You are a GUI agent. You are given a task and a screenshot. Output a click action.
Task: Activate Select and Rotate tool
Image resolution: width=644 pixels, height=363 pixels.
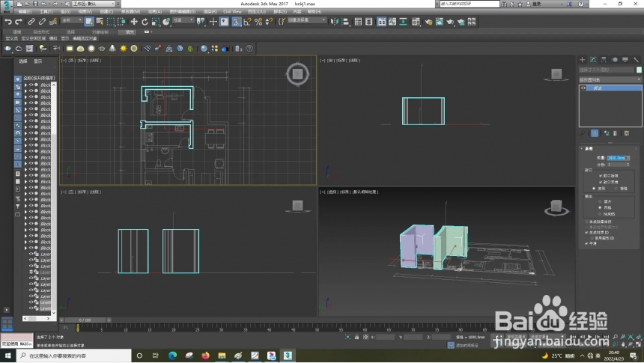[x=145, y=22]
